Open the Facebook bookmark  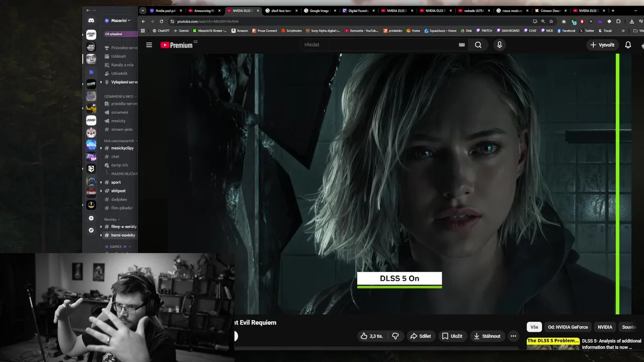566,31
